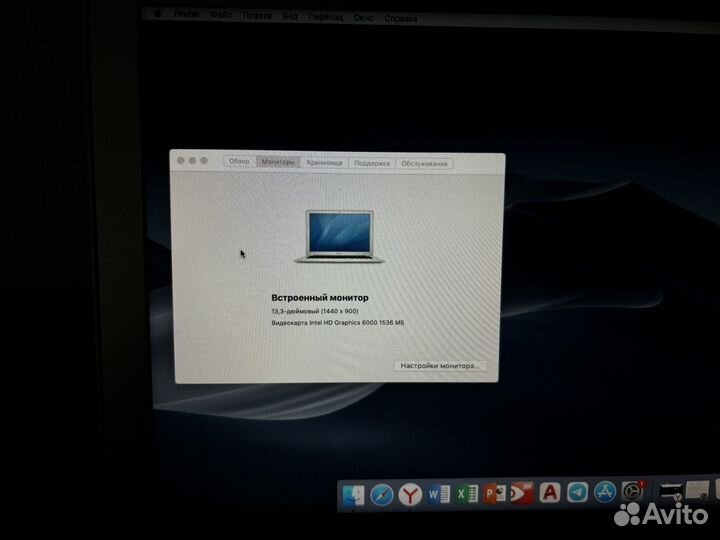This screenshot has height=540, width=720.
Task: Open PowerPoint from the Dock
Action: [x=495, y=494]
